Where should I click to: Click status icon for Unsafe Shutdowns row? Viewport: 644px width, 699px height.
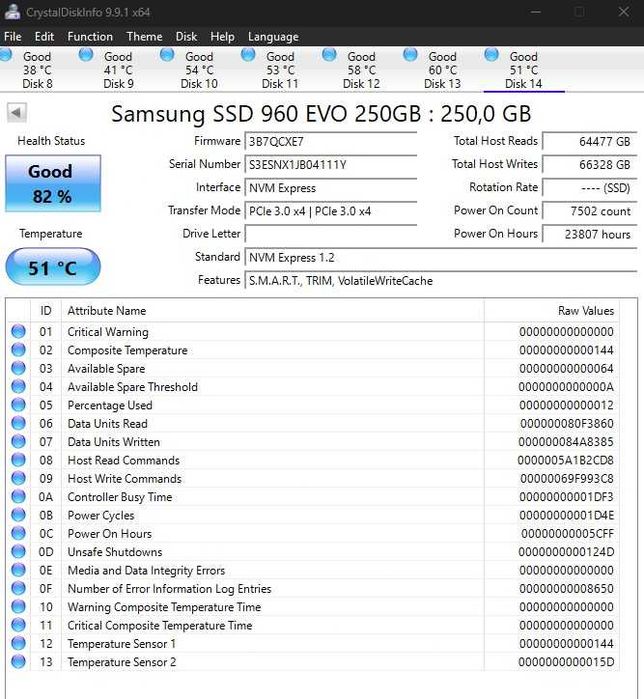pos(18,551)
